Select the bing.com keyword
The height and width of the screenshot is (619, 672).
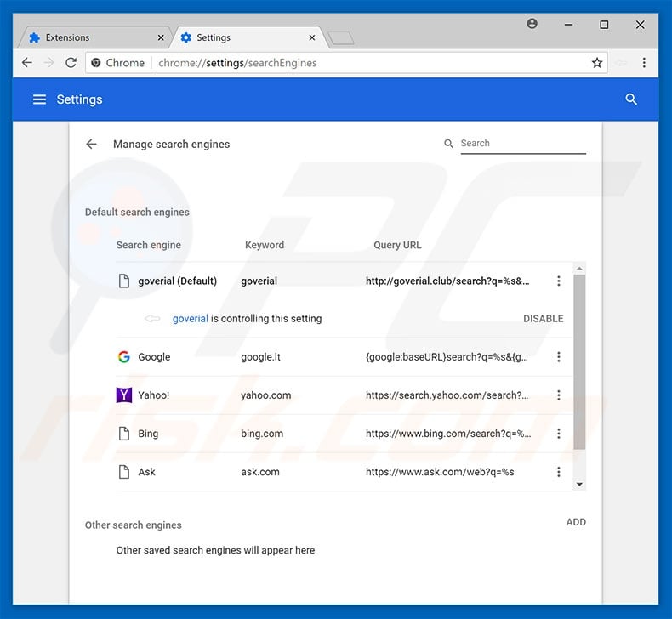tap(262, 434)
